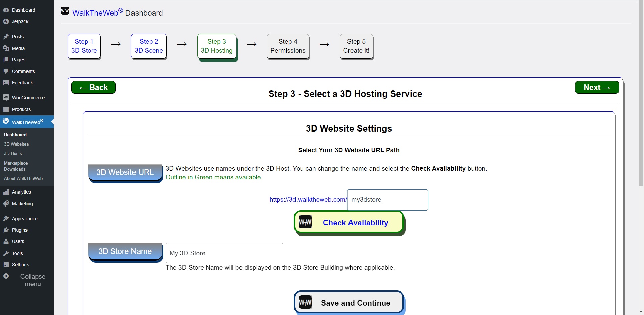Click the Users person icon

(6, 241)
